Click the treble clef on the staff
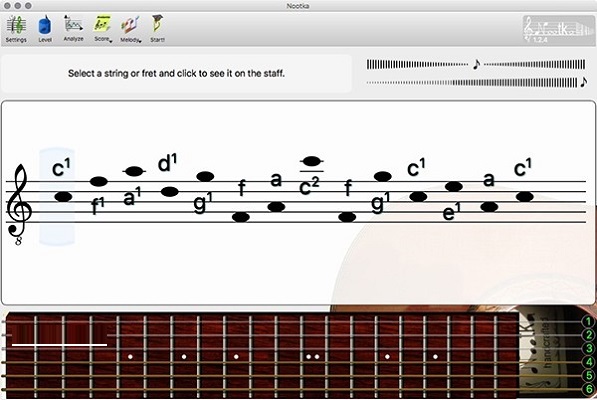Screen dimensions: 597x400 pyautogui.click(x=19, y=204)
